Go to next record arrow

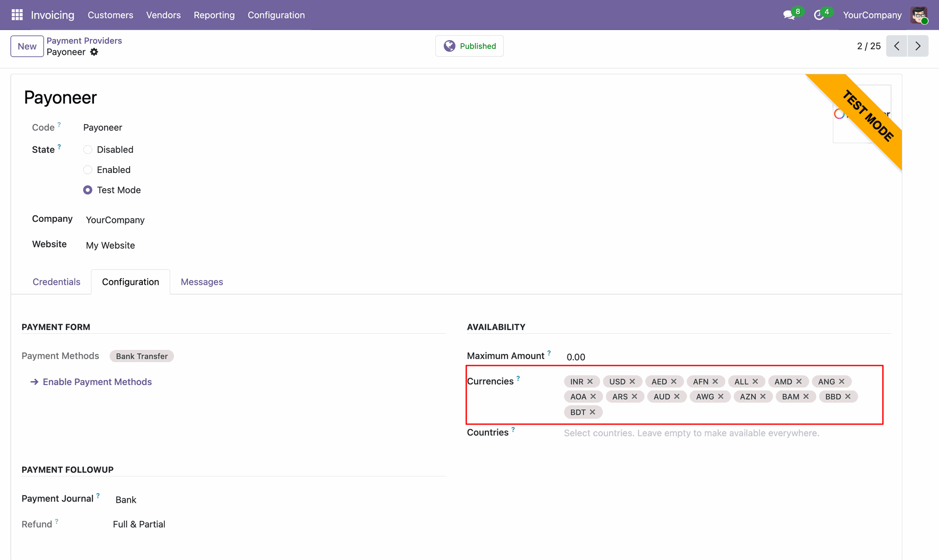pos(918,46)
